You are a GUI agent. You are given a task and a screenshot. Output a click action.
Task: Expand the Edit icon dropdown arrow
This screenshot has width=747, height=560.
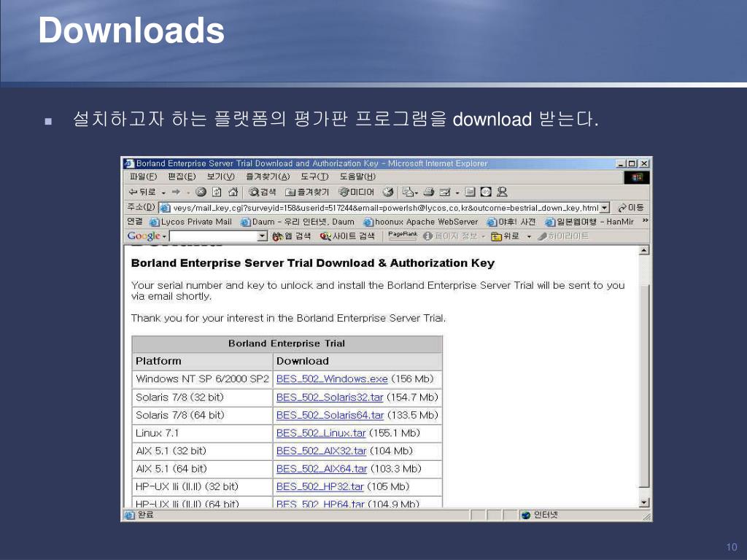point(457,192)
